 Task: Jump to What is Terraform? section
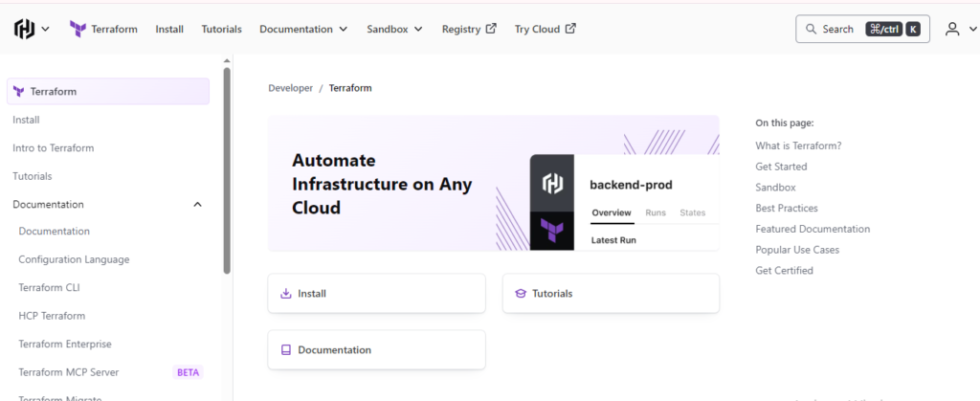click(799, 145)
